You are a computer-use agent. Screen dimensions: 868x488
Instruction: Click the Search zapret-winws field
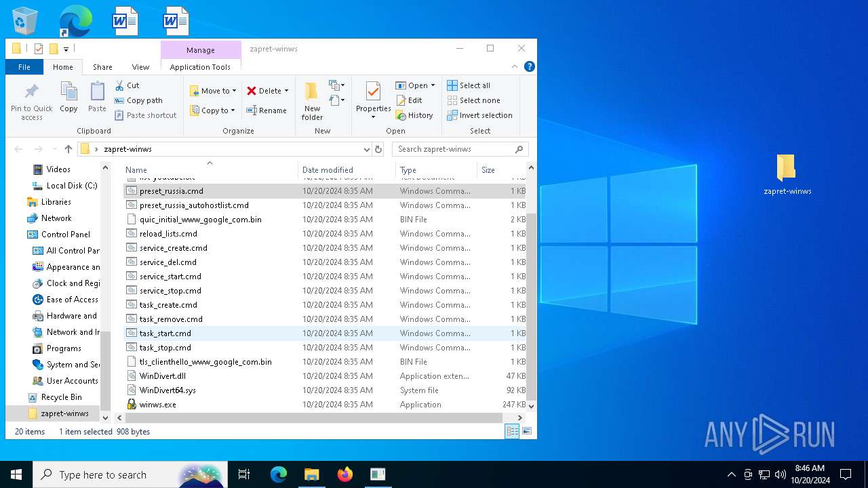tap(460, 149)
